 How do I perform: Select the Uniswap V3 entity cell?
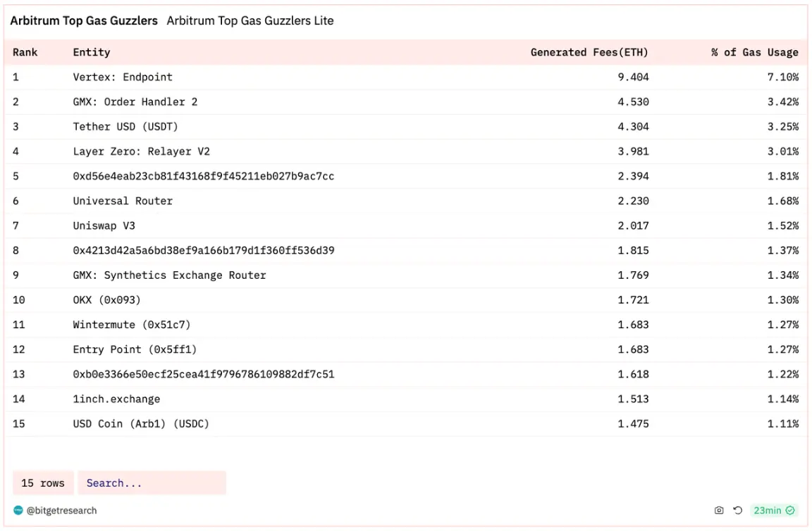coord(104,226)
